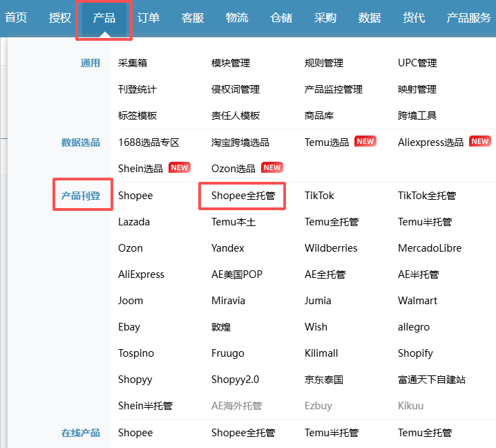496x448 pixels.
Task: Open 责任人模板 menu entry
Action: pos(236,115)
